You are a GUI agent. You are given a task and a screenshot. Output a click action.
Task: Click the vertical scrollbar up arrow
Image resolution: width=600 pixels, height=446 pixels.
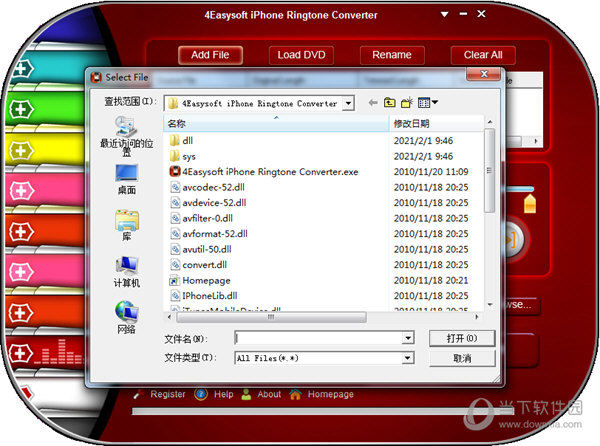coord(489,122)
